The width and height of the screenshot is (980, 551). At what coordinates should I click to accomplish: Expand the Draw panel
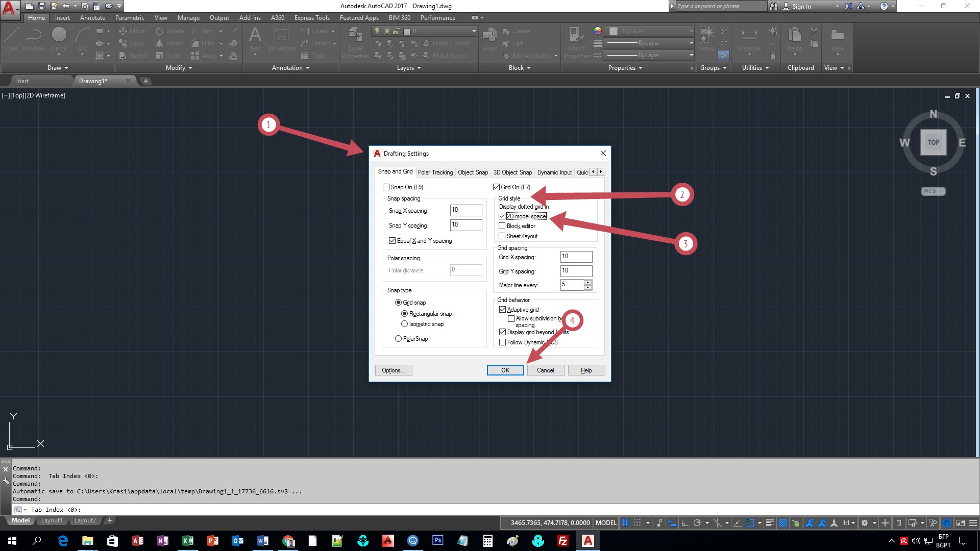coord(58,68)
